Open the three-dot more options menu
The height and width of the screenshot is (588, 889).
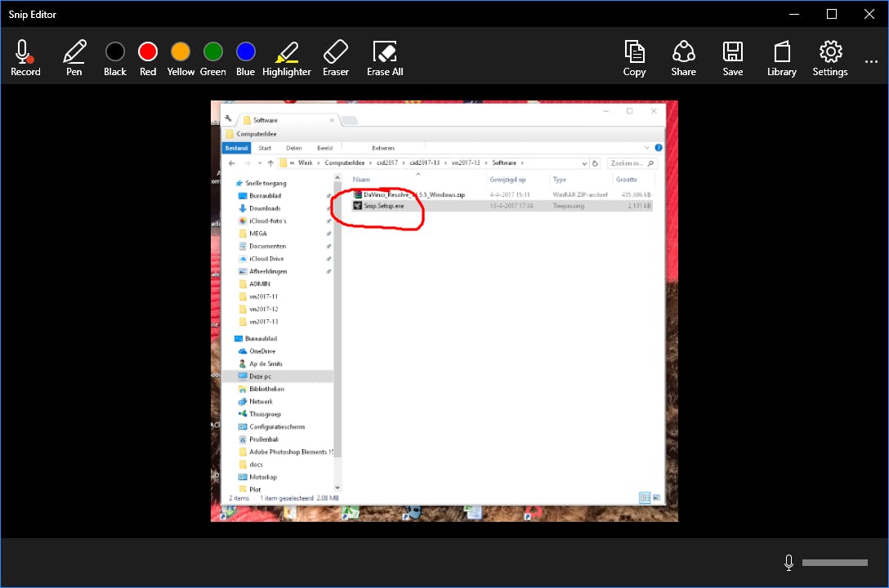coord(871,61)
